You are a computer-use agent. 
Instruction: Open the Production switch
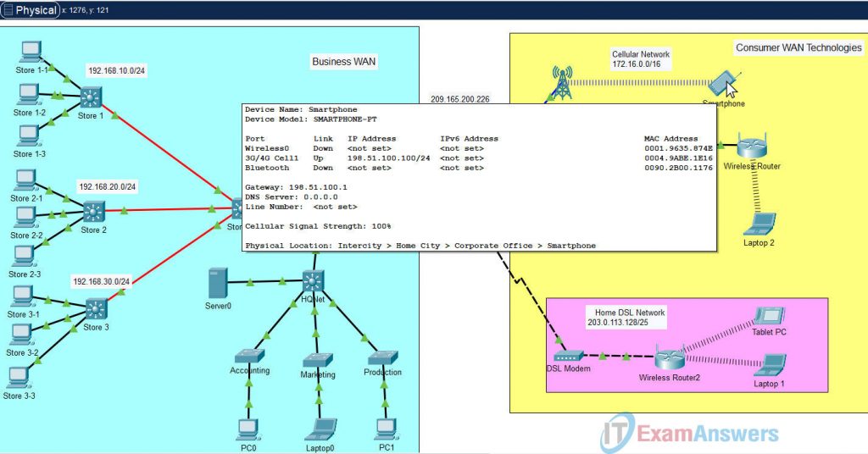click(x=382, y=357)
